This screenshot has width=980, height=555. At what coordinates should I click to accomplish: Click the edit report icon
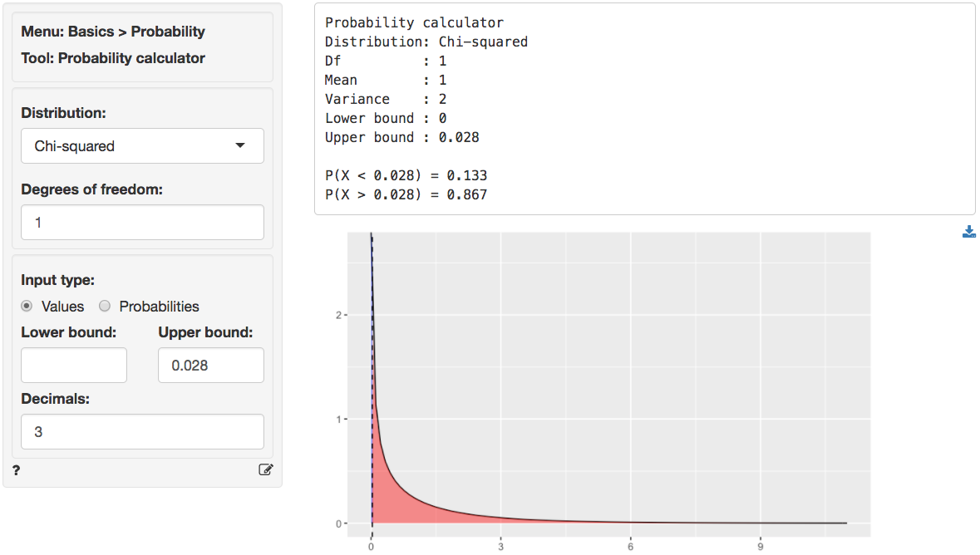click(x=265, y=470)
